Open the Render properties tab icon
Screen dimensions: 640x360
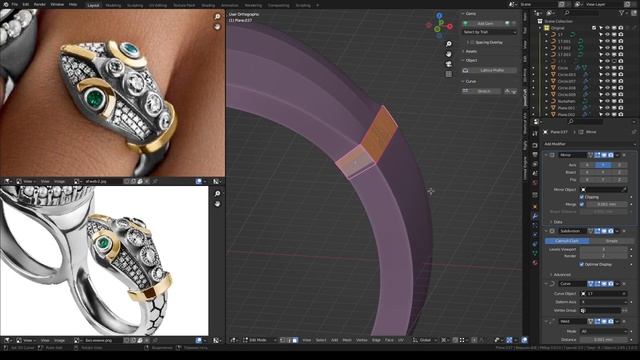(535, 145)
